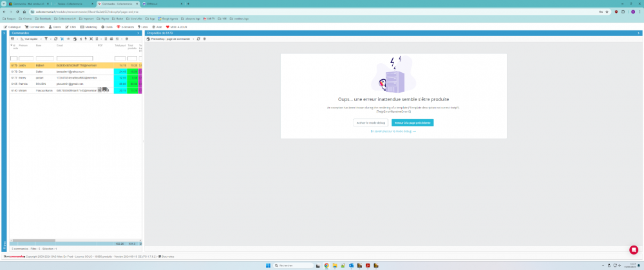Click the MISE A JOUR heart item

[176, 26]
